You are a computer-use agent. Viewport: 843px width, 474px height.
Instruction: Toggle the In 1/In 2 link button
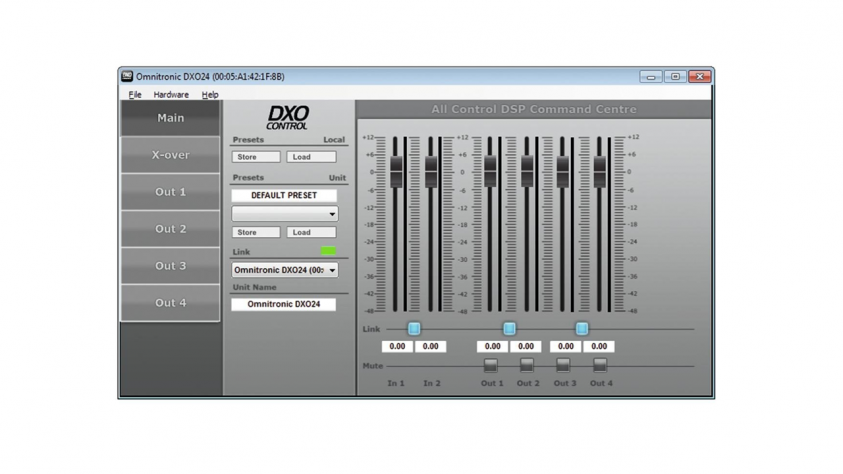pyautogui.click(x=414, y=328)
